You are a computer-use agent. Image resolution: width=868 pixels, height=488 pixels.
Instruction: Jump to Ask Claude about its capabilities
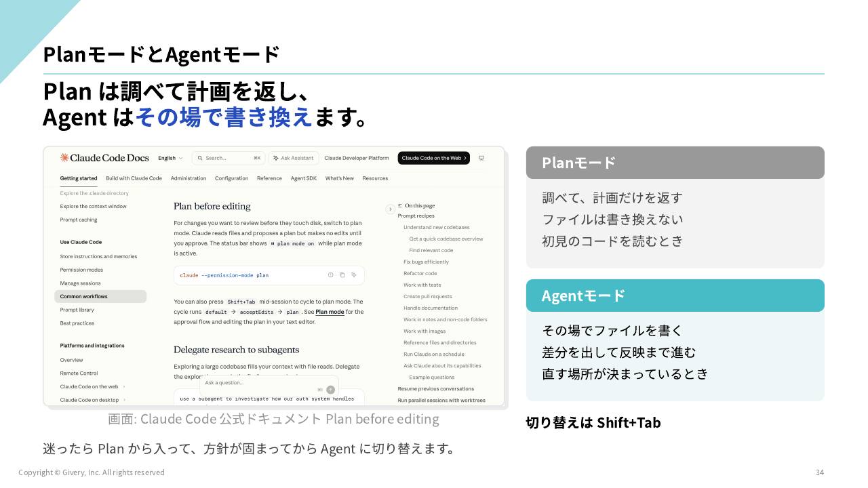click(442, 365)
